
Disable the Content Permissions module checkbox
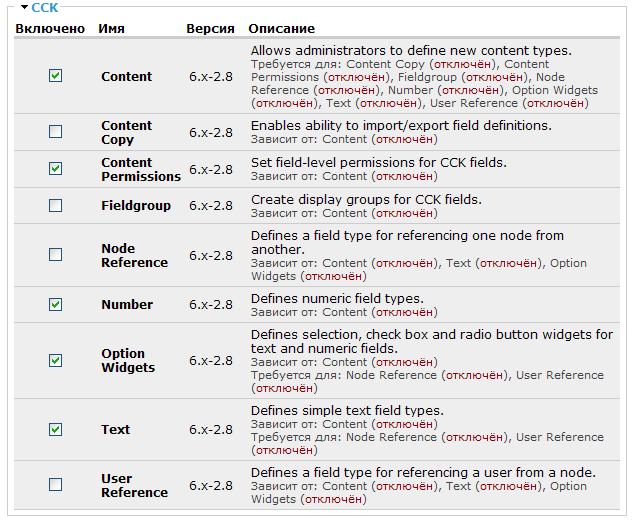(x=55, y=169)
